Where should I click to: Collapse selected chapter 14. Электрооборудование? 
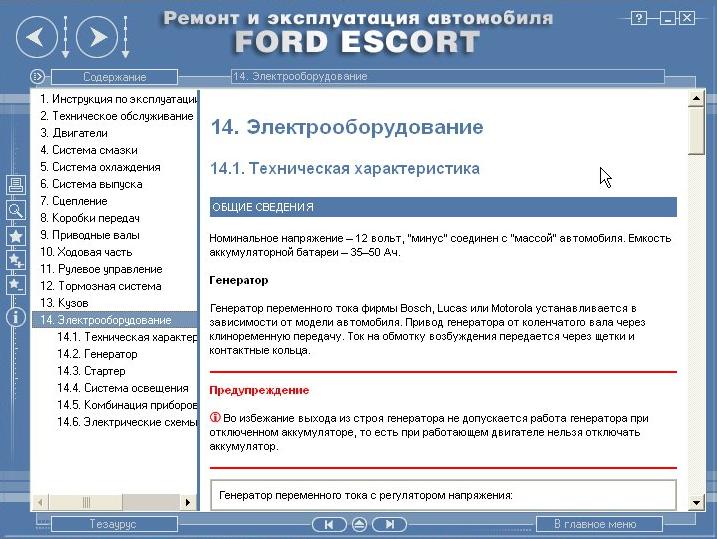114,320
